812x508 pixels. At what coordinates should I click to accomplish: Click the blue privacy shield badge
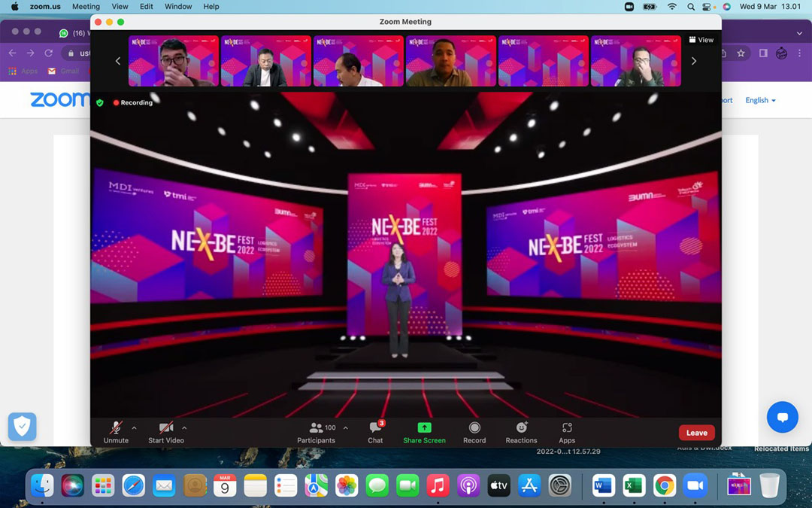coord(23,427)
